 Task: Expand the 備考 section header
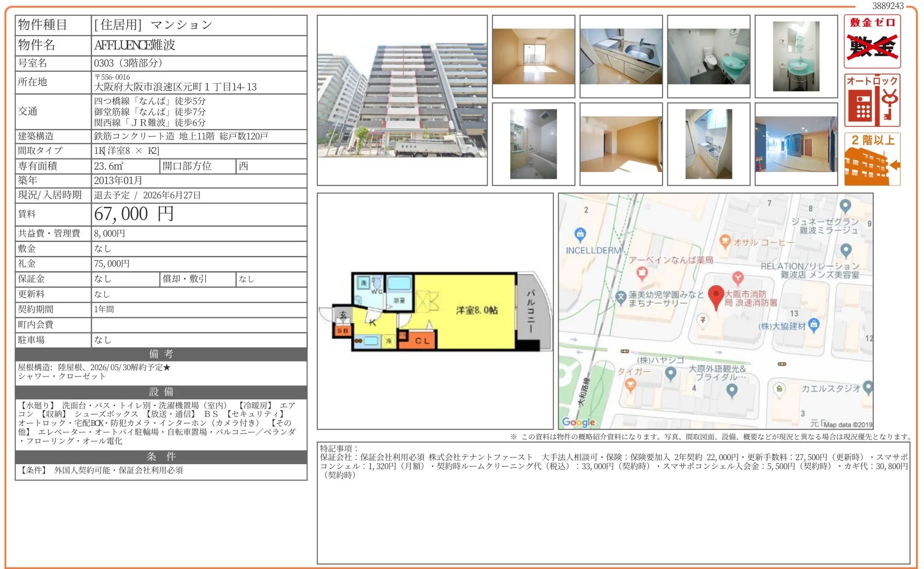161,354
